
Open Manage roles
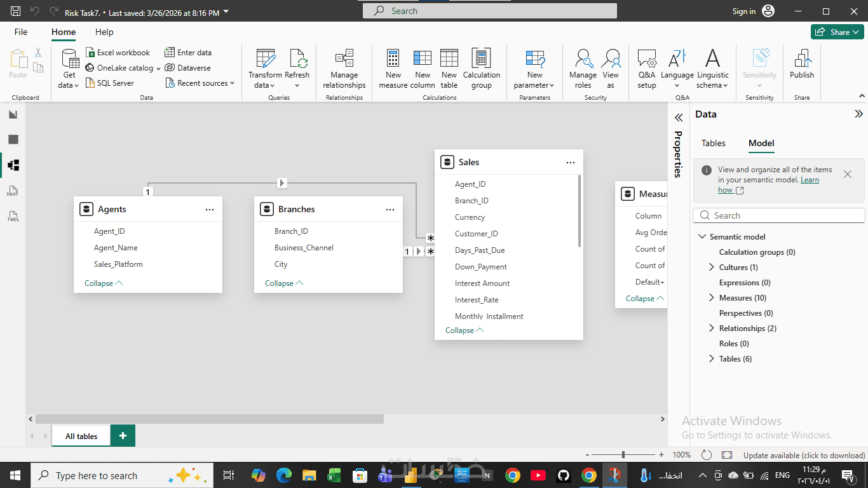583,69
